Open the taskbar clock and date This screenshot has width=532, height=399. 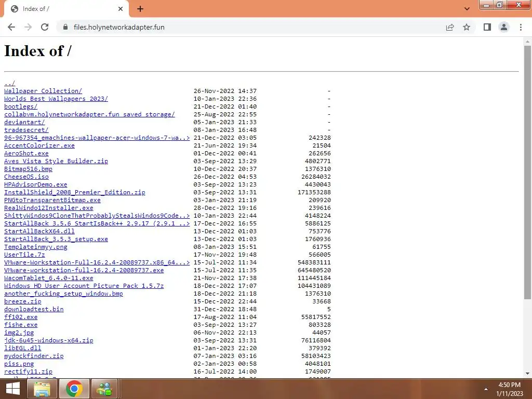[x=510, y=389]
